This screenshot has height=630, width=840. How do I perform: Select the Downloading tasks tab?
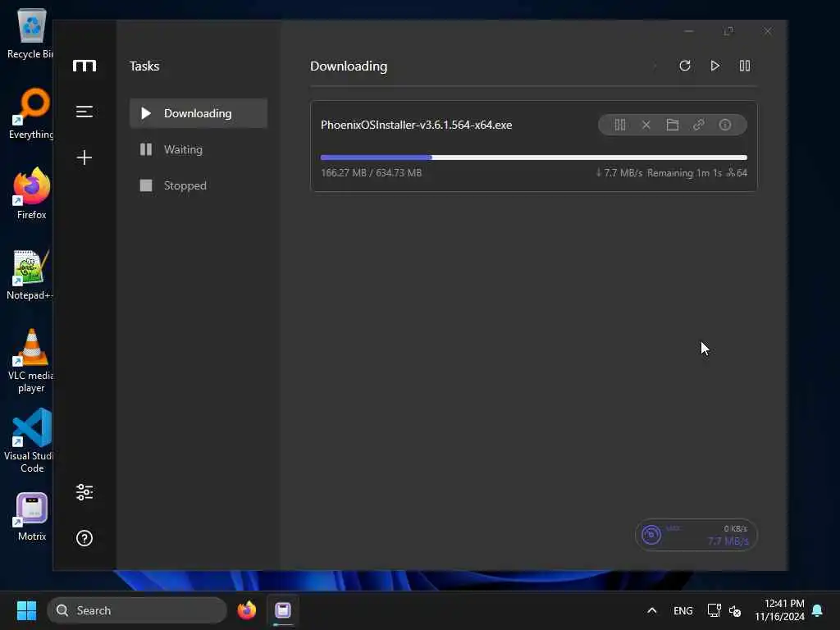(199, 113)
